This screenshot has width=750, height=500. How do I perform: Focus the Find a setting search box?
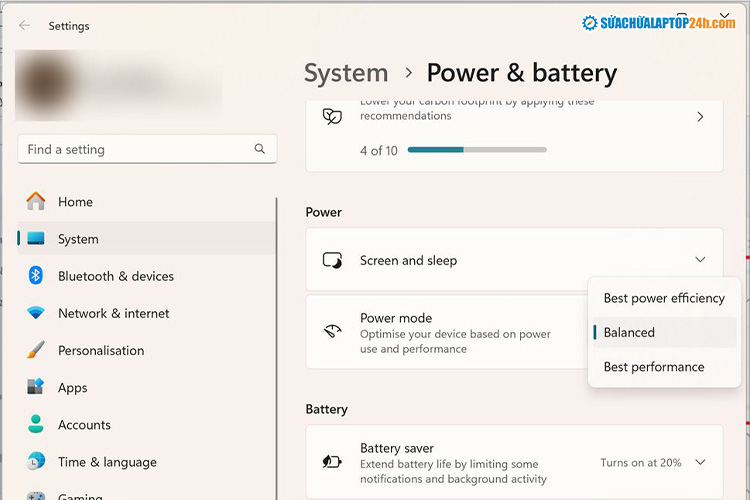point(135,149)
